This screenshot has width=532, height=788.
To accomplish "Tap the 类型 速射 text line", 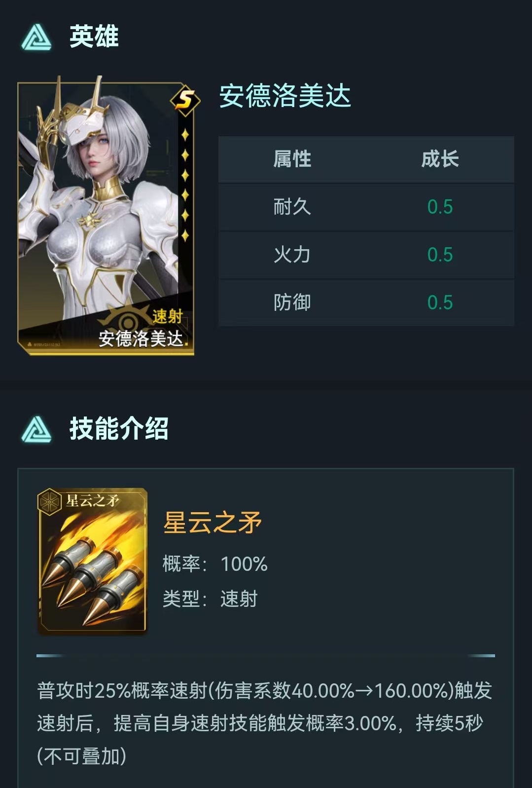I will pos(210,599).
